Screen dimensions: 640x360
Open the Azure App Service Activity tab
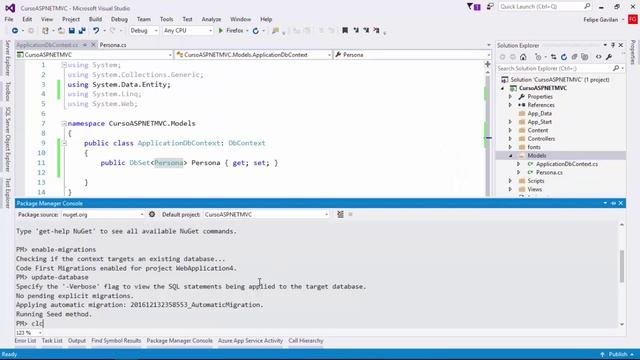tap(250, 340)
